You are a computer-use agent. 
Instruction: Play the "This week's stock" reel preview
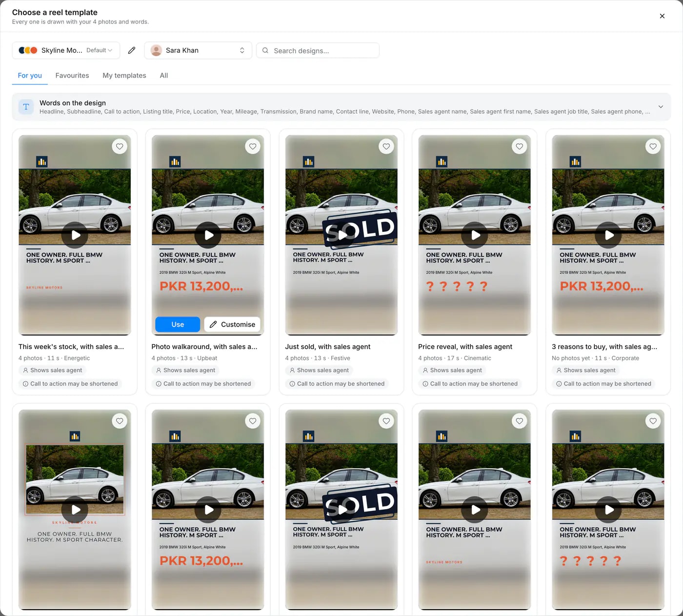point(75,235)
